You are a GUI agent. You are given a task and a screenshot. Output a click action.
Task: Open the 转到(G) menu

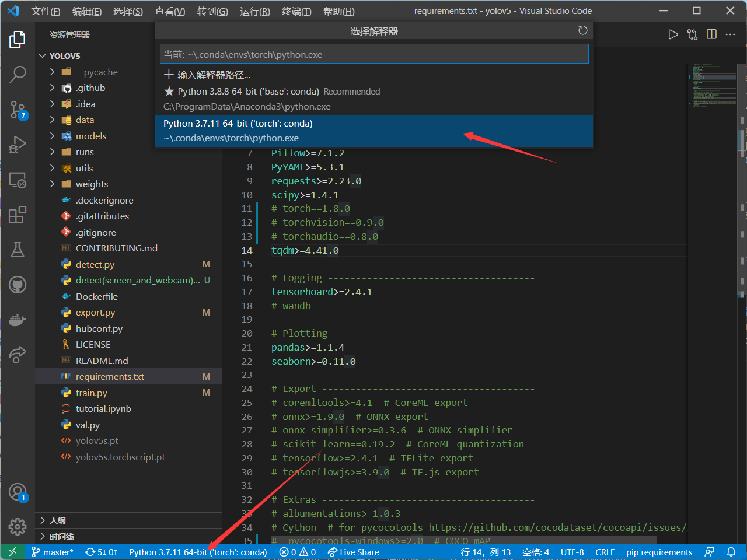tap(212, 11)
